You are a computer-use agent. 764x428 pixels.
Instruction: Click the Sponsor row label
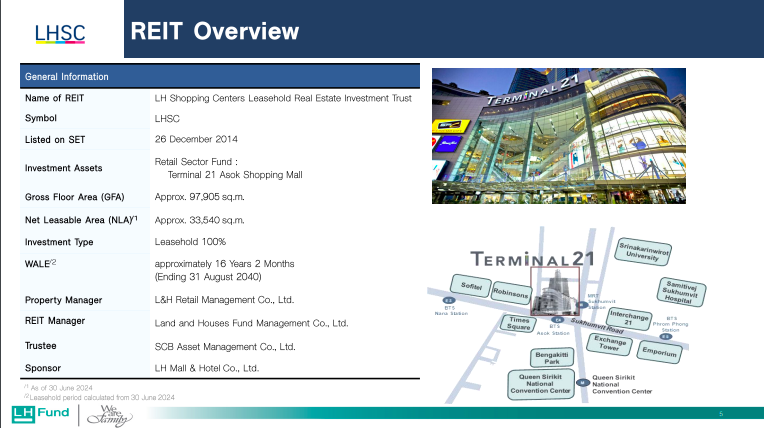[43, 368]
